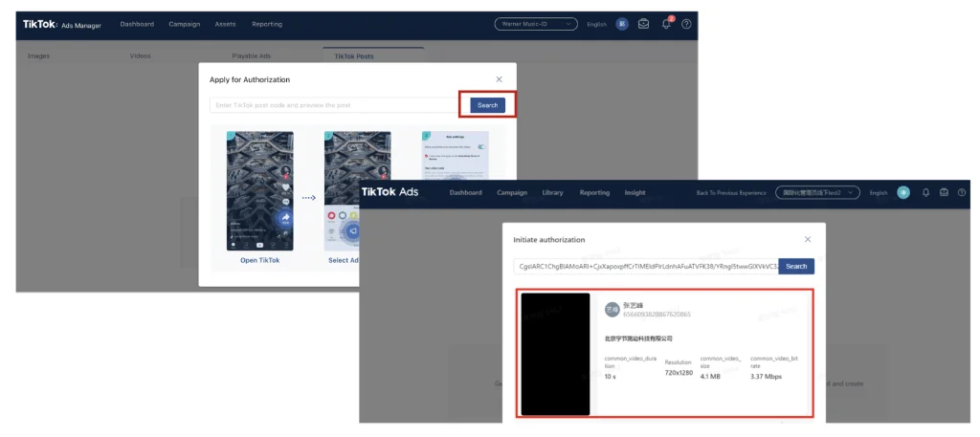Click the Open TikTok step screenshot
980x437 pixels.
pos(260,190)
